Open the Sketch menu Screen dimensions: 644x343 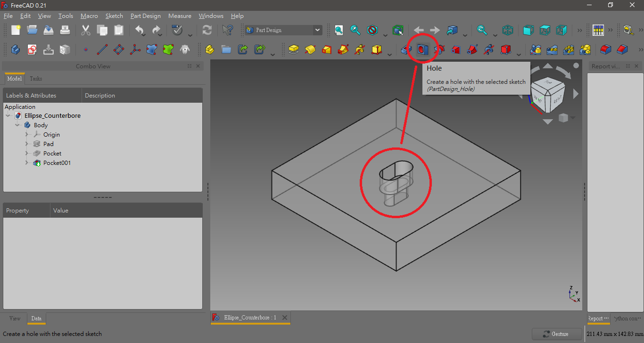tap(114, 16)
